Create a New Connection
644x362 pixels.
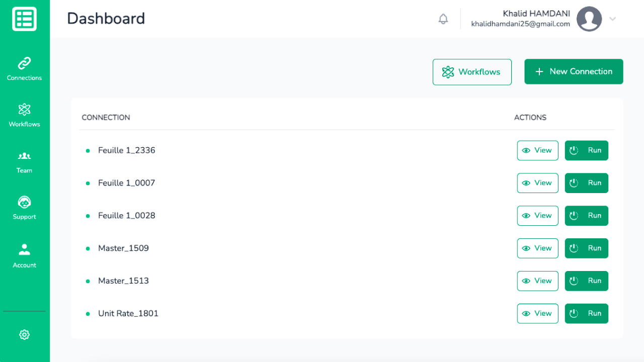tap(574, 71)
